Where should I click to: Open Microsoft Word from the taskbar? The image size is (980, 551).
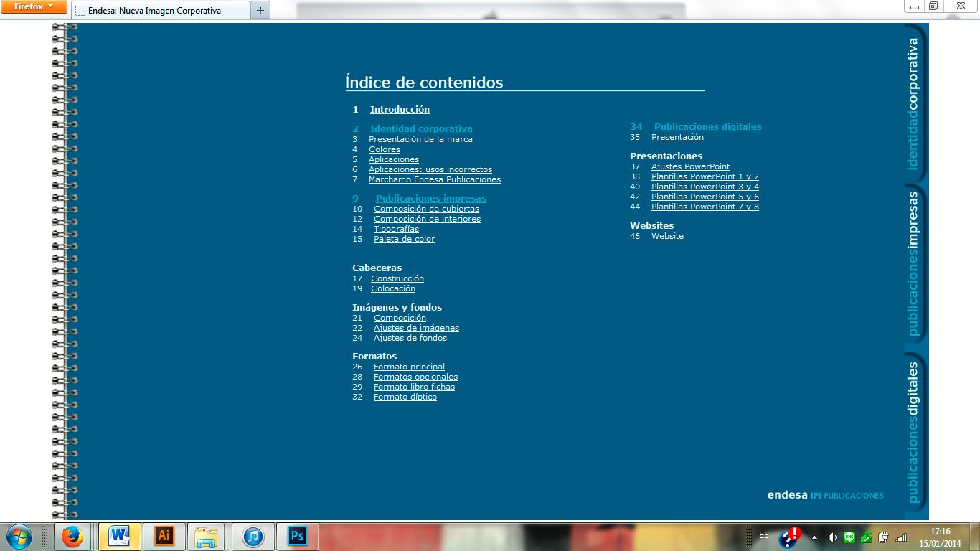(119, 537)
